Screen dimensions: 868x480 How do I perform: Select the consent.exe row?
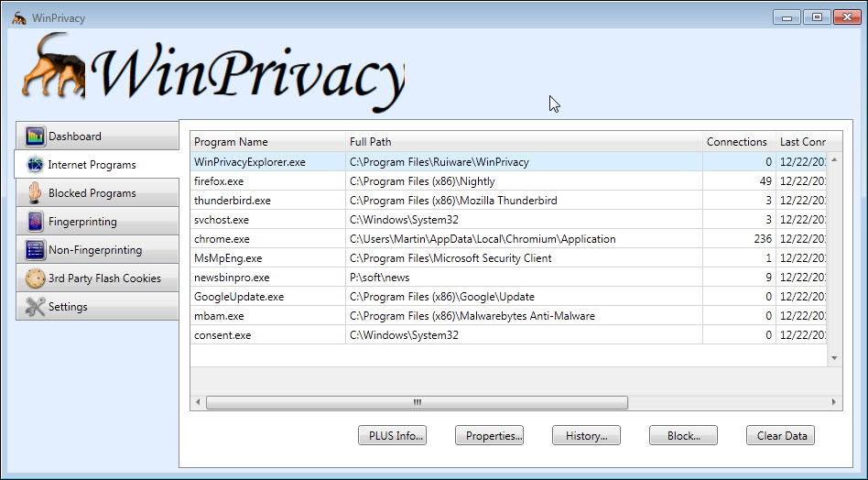[508, 335]
